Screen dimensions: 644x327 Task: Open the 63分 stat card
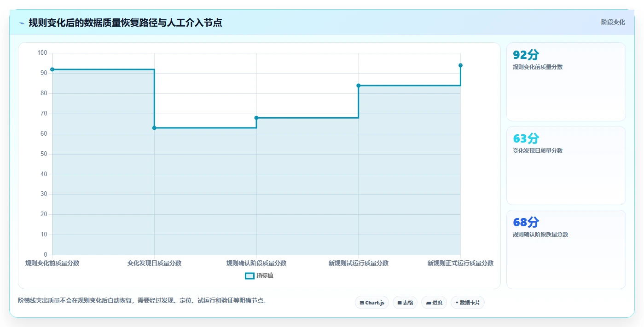(x=566, y=166)
